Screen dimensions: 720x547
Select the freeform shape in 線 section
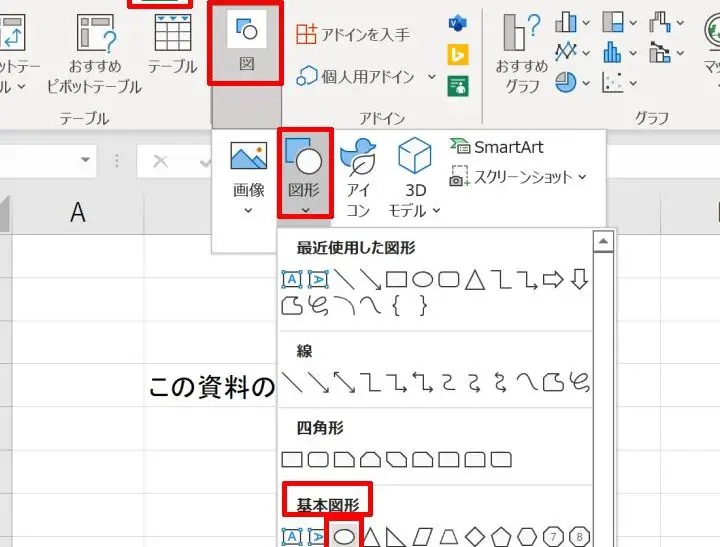pyautogui.click(x=553, y=382)
